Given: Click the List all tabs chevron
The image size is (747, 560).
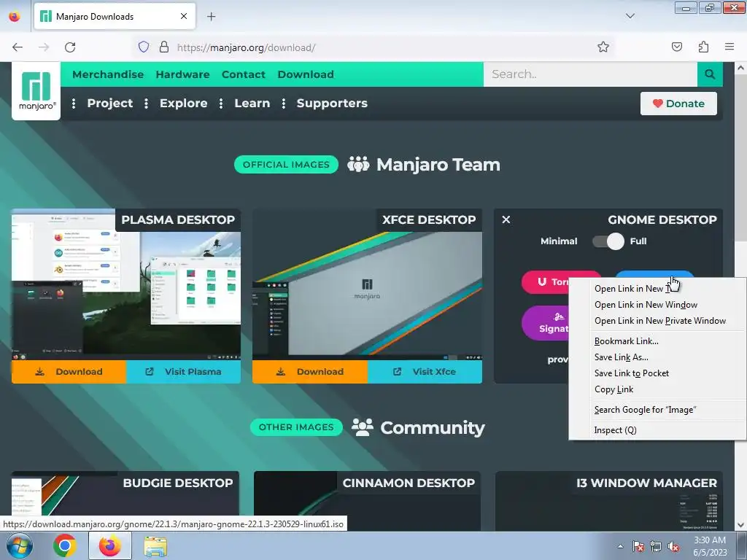Looking at the screenshot, I should click(x=630, y=16).
